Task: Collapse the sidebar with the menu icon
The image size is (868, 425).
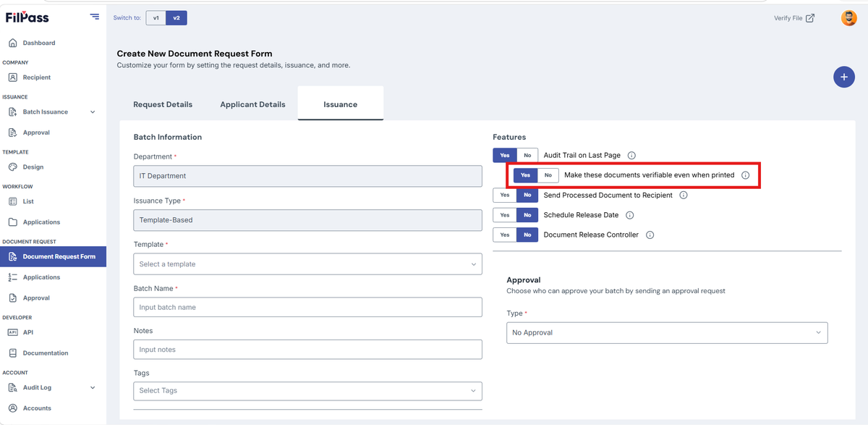Action: pyautogui.click(x=95, y=17)
